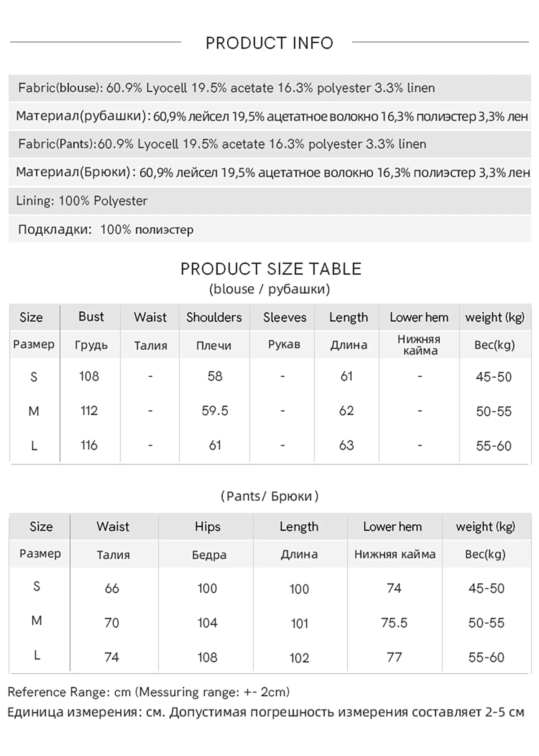Select the Sleeves column header
The height and width of the screenshot is (756, 539).
285,317
